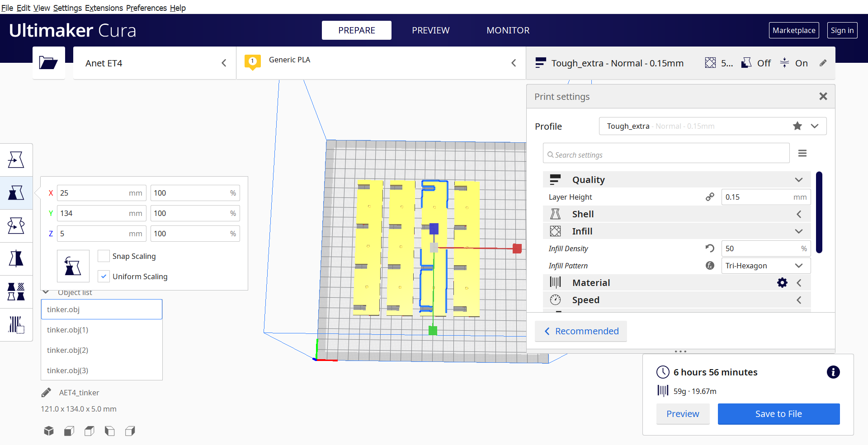
Task: Expand the Speed section
Action: (676, 300)
